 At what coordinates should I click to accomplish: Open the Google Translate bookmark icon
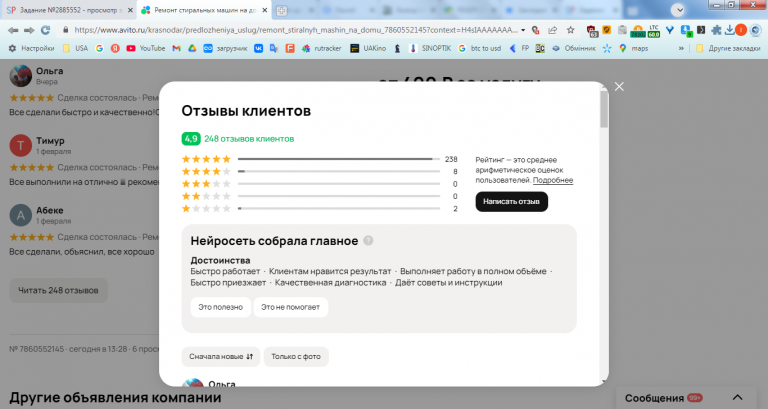(274, 48)
